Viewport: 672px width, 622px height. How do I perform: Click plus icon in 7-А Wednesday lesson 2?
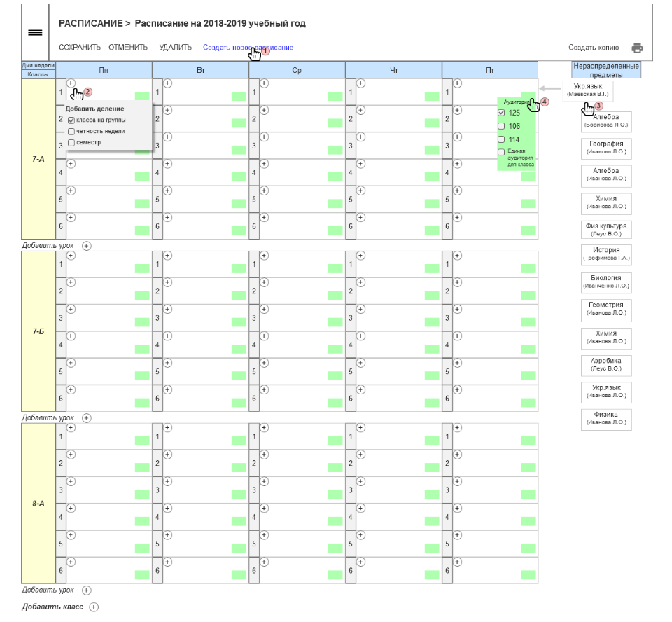[x=265, y=110]
